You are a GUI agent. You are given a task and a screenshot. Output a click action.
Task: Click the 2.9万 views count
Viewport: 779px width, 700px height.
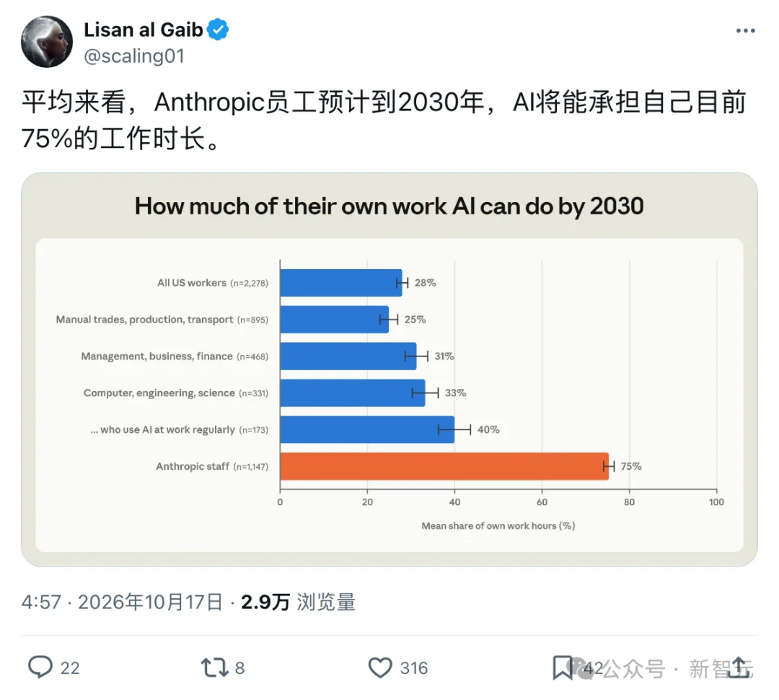265,602
